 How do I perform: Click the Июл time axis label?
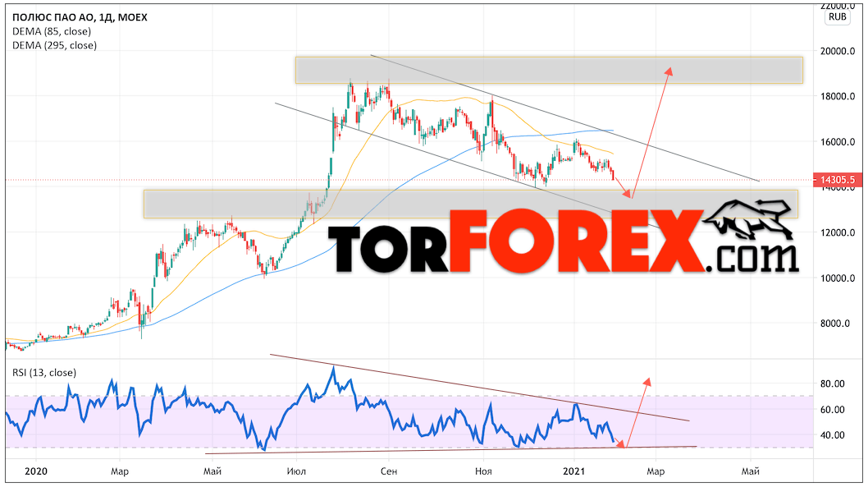pyautogui.click(x=296, y=471)
